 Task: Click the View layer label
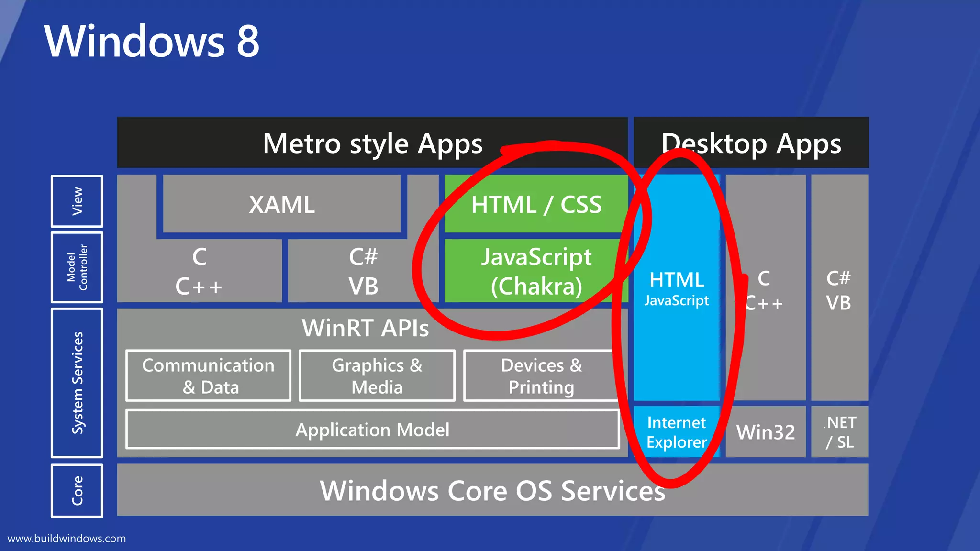[77, 201]
